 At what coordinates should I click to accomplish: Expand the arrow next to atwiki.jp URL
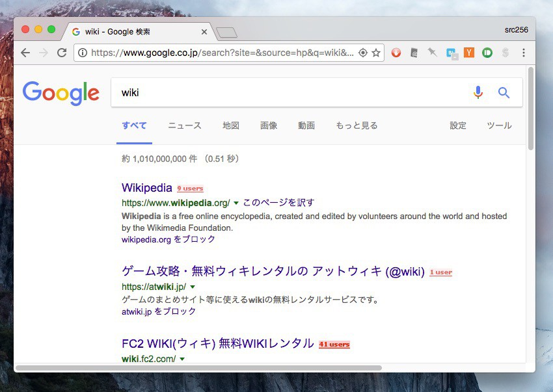click(x=192, y=287)
